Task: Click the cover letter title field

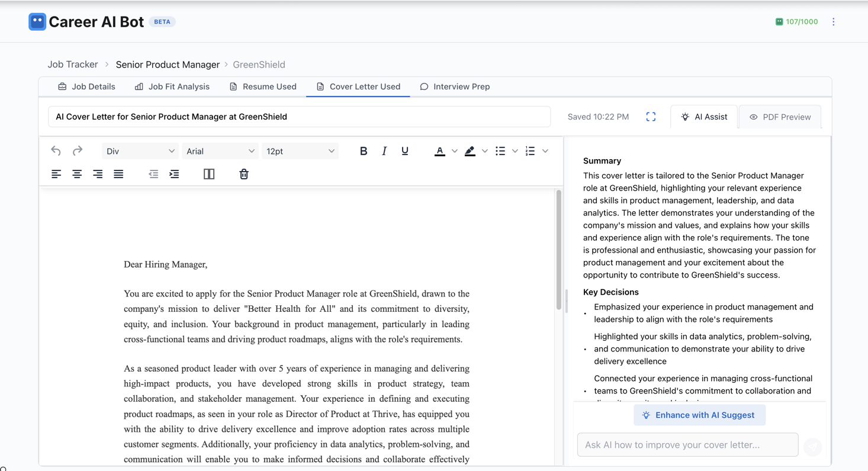Action: coord(299,117)
